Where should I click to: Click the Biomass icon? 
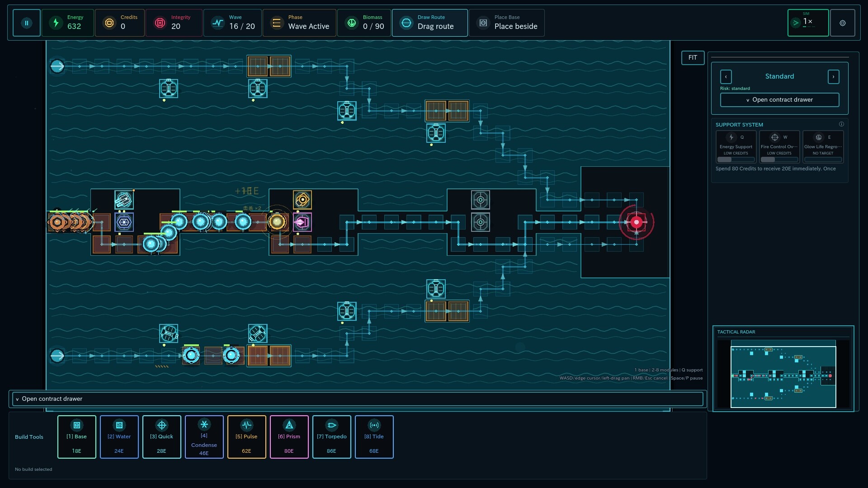[x=352, y=23]
